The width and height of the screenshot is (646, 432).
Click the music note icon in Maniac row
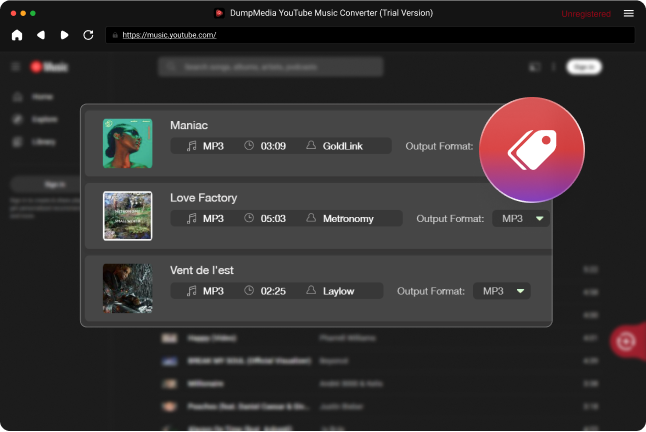pos(192,146)
